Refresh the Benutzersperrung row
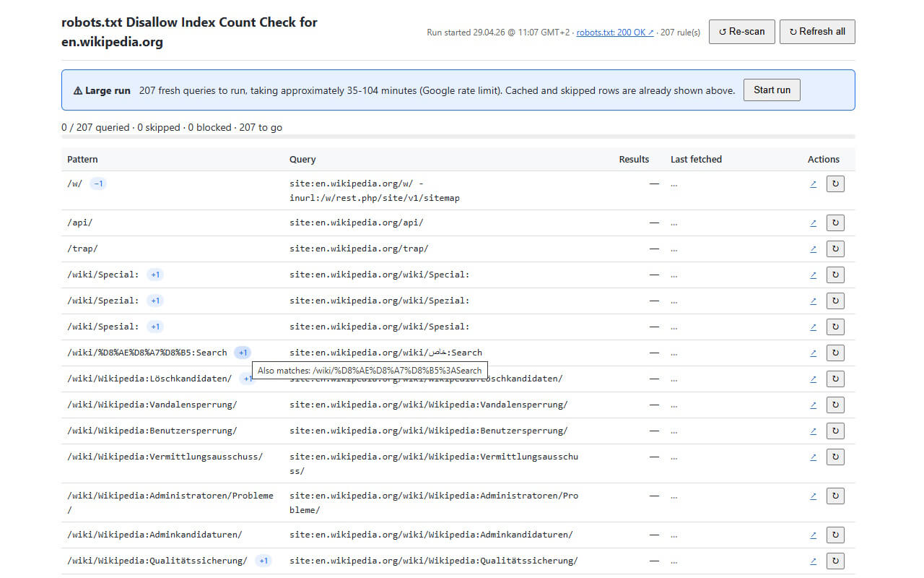The height and width of the screenshot is (578, 924). 835,431
